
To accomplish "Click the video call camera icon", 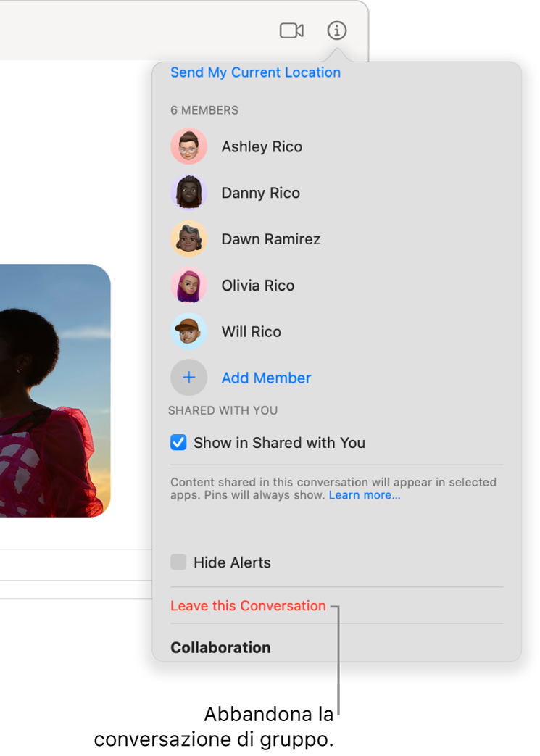I will 291,30.
